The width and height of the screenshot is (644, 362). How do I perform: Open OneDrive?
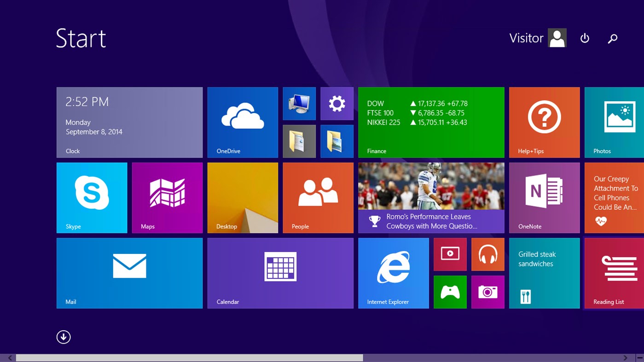(x=243, y=122)
